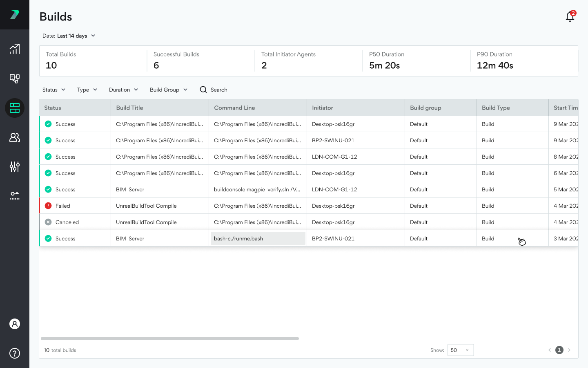Click the Canceled status label

(x=67, y=222)
